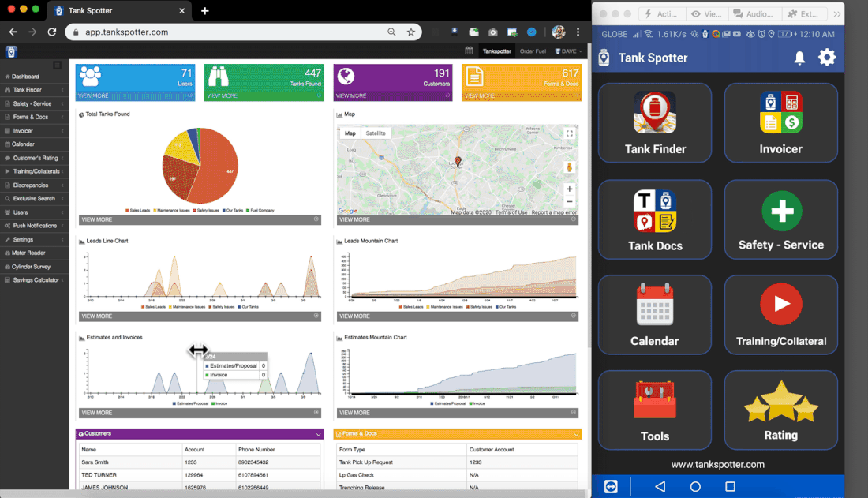Screen dimensions: 868x498
Task: Collapse the Customers panel chevron
Action: (320, 433)
